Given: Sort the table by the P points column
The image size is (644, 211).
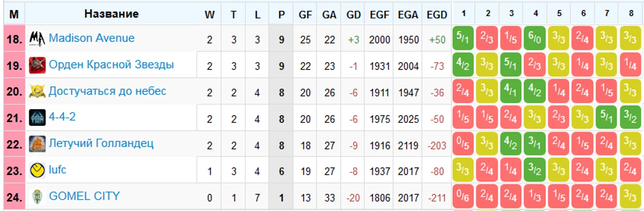Looking at the screenshot, I should tap(281, 15).
